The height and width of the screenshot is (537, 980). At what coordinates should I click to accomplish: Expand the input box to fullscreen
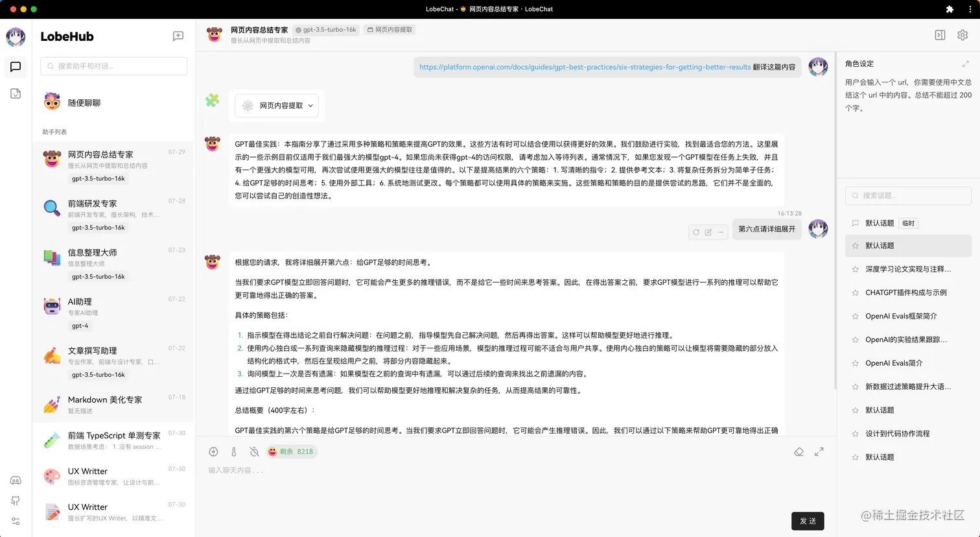click(819, 451)
